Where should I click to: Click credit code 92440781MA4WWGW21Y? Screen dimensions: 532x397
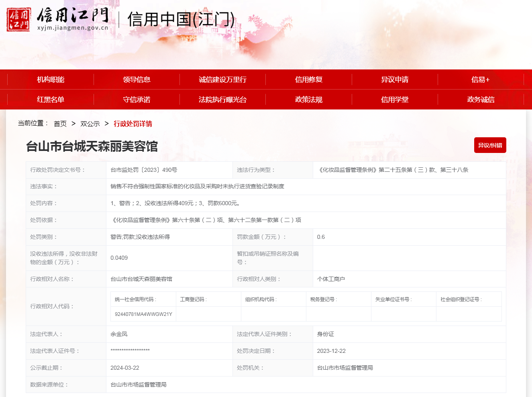pyautogui.click(x=143, y=314)
